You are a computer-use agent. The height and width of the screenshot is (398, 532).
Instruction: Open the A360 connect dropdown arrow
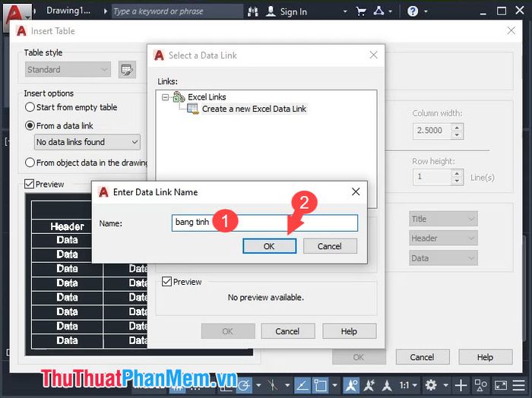(391, 11)
